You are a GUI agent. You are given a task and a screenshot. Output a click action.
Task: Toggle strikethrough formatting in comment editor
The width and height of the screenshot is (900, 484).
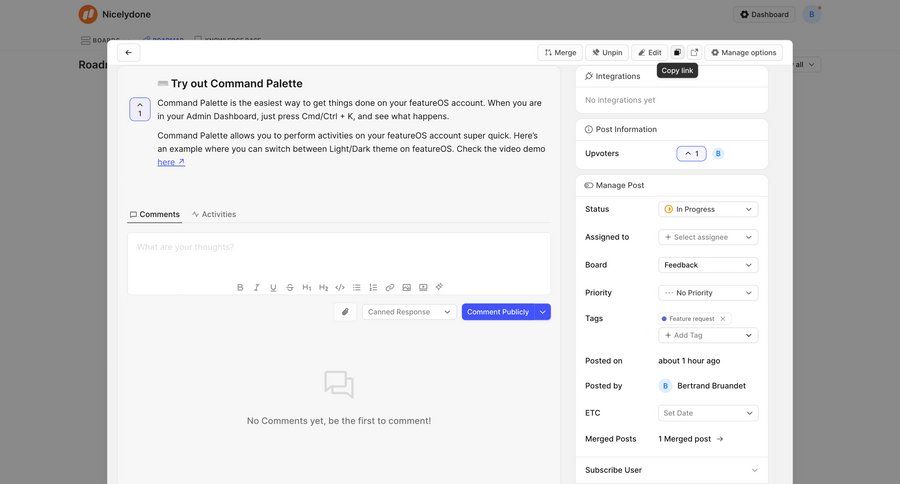pos(290,287)
